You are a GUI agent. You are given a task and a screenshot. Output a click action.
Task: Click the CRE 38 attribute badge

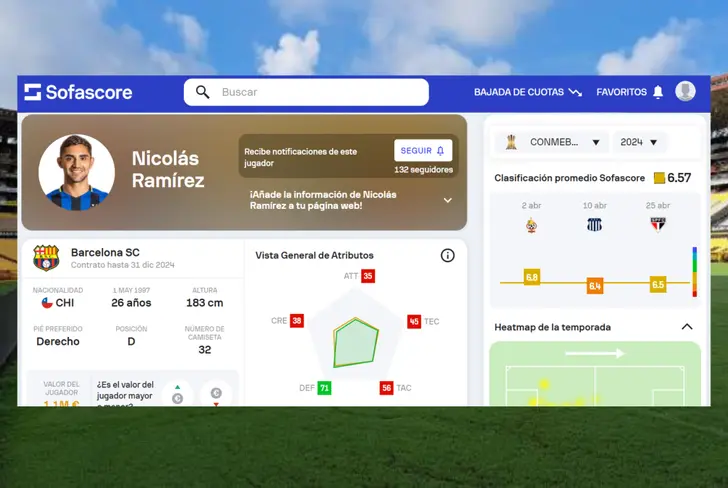(297, 320)
